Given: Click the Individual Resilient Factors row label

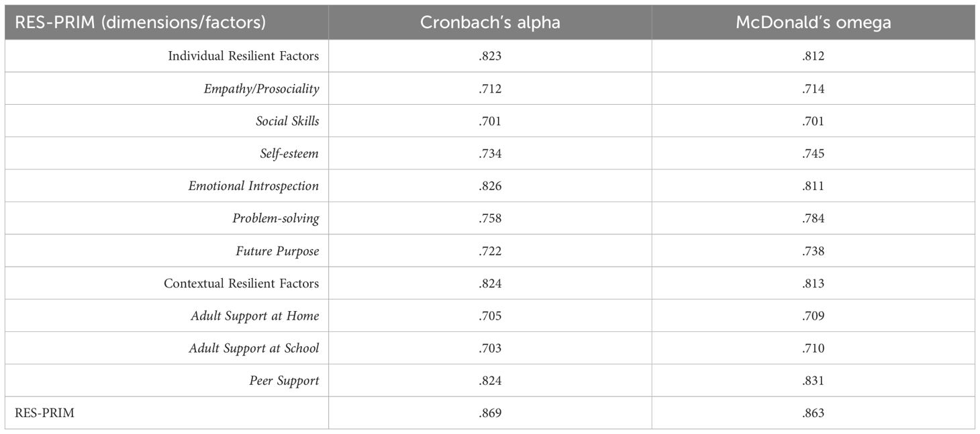Looking at the screenshot, I should pyautogui.click(x=243, y=56).
